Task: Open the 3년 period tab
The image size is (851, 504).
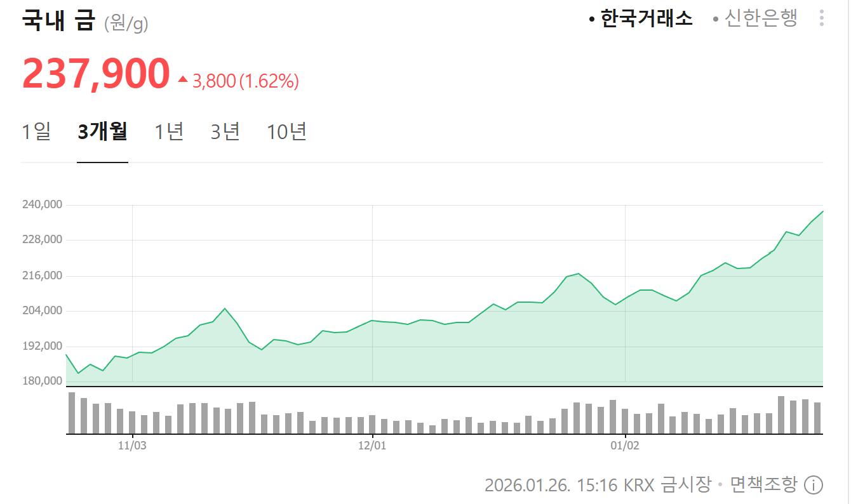Action: [225, 131]
